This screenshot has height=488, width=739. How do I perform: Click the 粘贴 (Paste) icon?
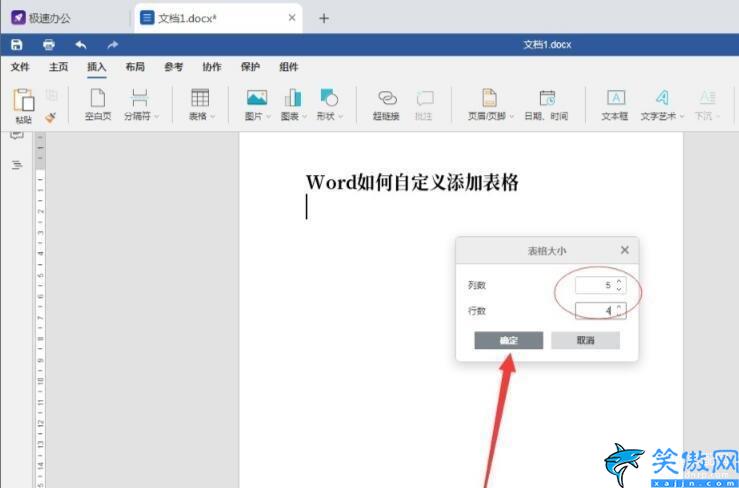click(24, 100)
